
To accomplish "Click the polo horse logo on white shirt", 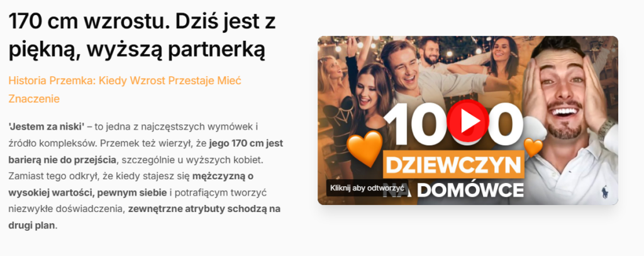I will [x=604, y=192].
